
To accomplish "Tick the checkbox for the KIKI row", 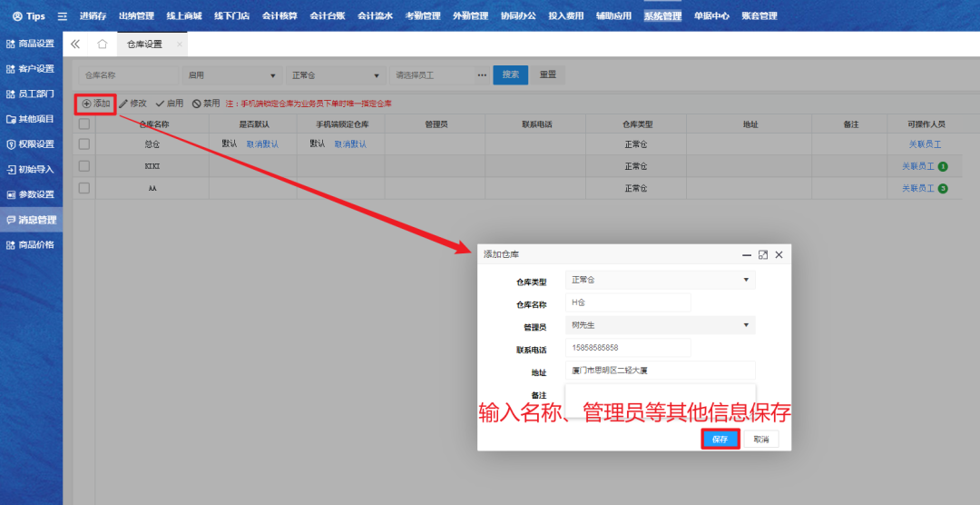I will pos(84,166).
